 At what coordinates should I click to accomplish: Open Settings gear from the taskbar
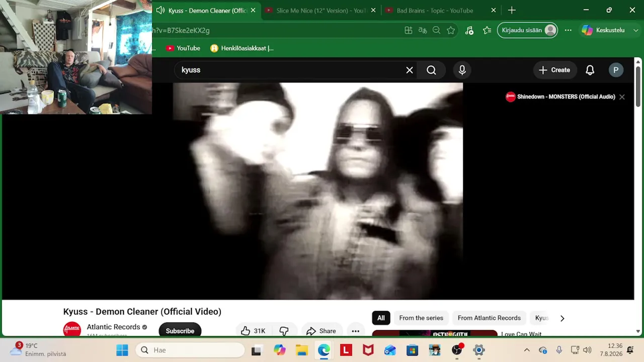[479, 350]
